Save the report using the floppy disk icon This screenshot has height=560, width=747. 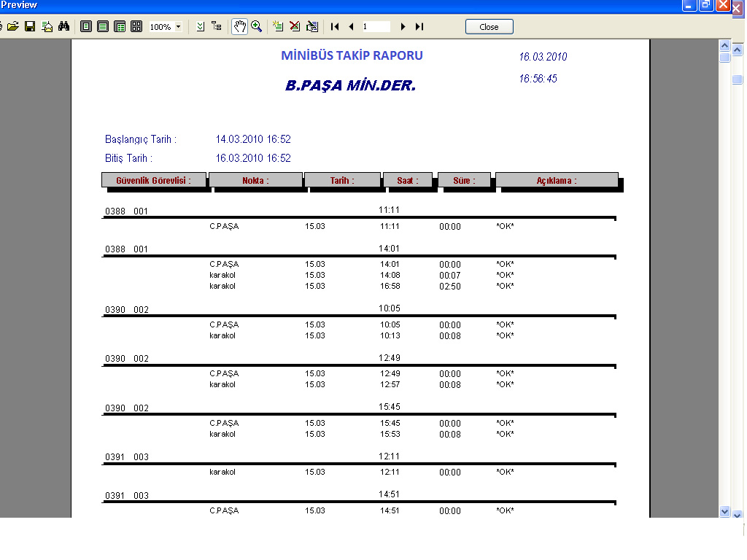[x=30, y=27]
